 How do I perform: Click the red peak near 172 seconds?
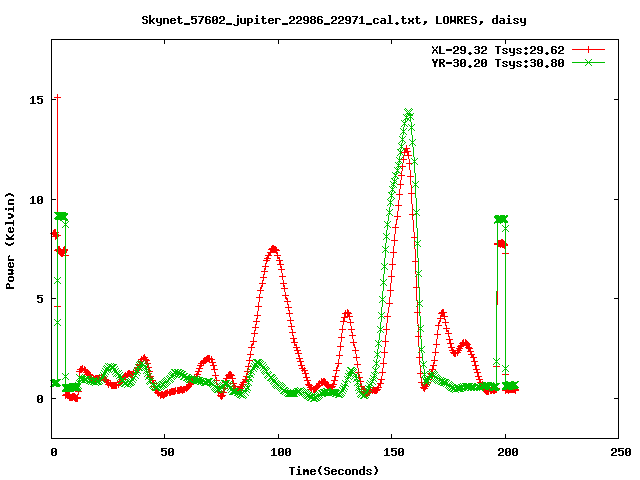pos(442,314)
